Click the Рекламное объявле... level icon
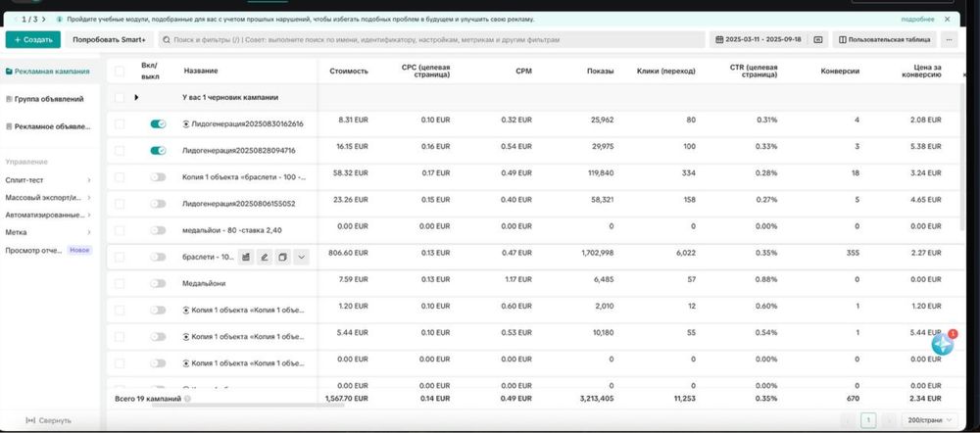The height and width of the screenshot is (433, 980). (9, 126)
